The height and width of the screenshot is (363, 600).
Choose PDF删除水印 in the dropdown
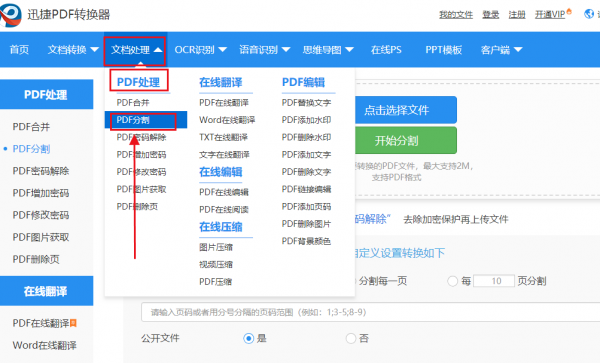[307, 137]
